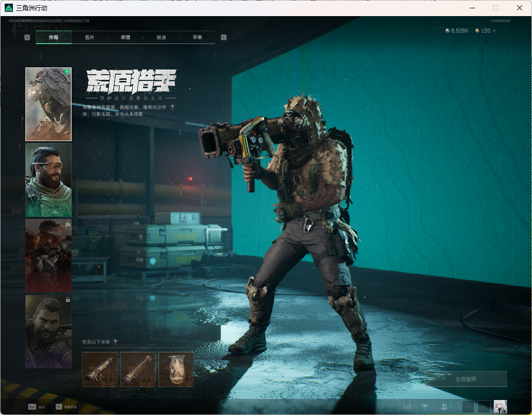
Task: Click the UID text at top left
Action: coord(49,21)
